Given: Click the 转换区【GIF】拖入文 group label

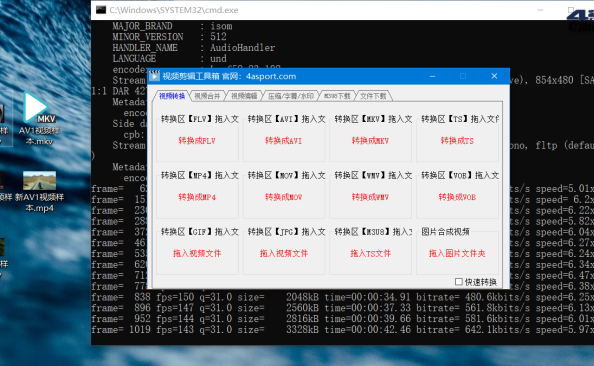Looking at the screenshot, I should [200, 231].
